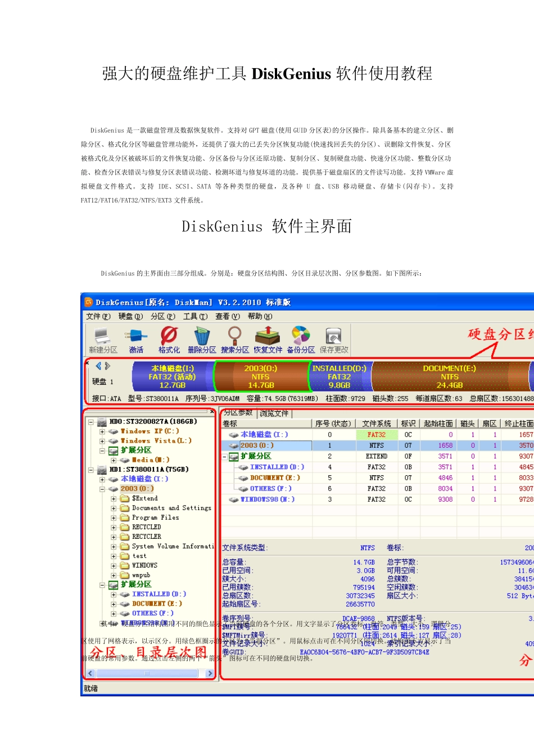Click the 恢复文件 (Recover Files) toolbar icon
Viewport: 534px width, 756px height.
point(268,336)
